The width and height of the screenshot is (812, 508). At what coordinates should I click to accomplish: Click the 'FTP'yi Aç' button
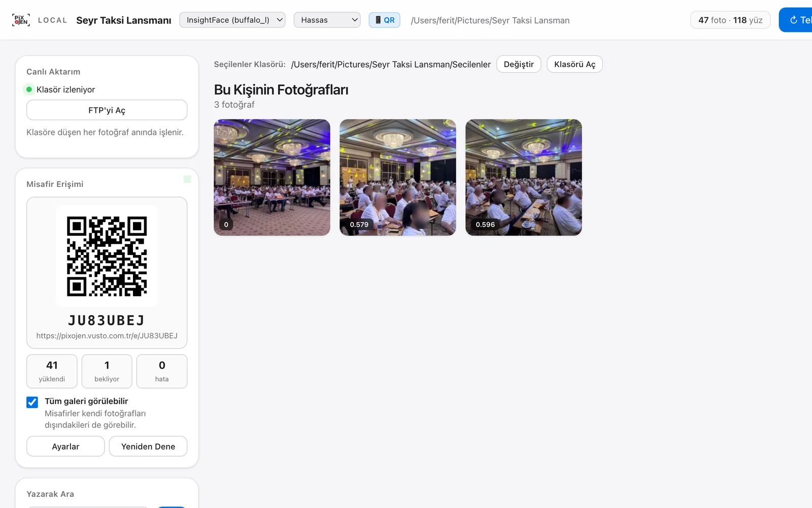pyautogui.click(x=107, y=110)
